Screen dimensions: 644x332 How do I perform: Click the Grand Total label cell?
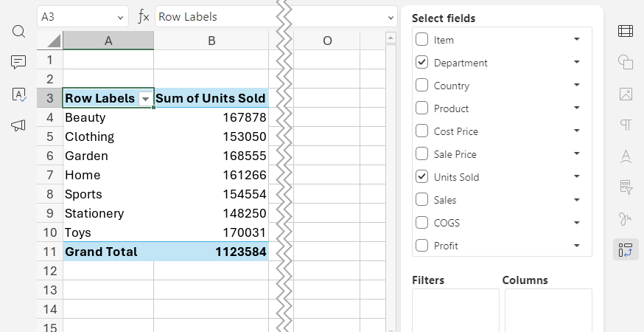[108, 252]
